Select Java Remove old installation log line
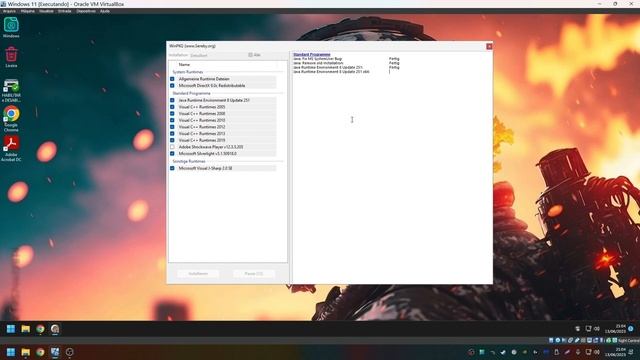Viewport: 640px width, 360px height. 318,63
